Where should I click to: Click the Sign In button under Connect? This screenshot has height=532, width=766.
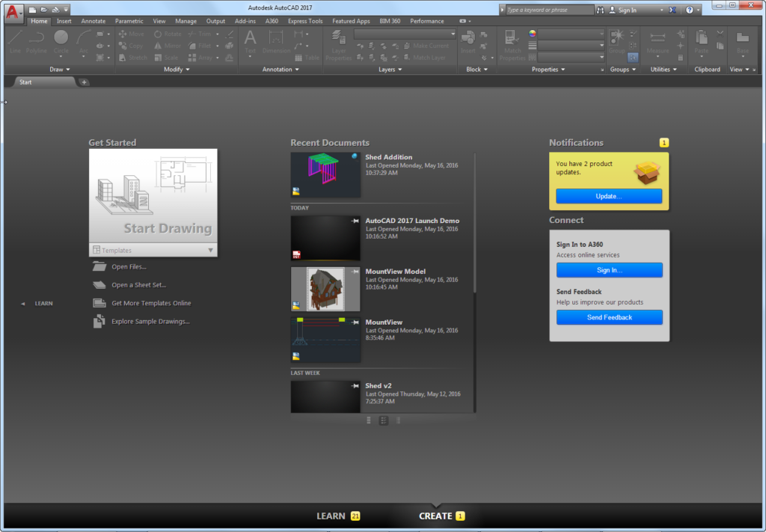(x=609, y=270)
